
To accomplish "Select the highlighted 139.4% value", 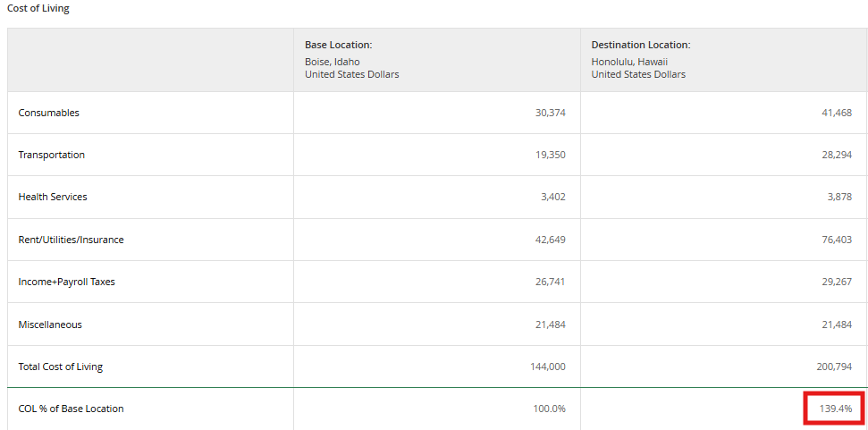I will 836,409.
